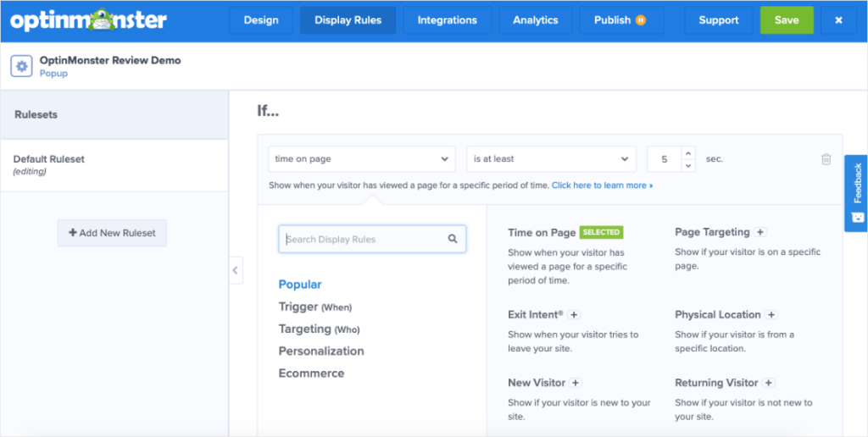Click the New Visitor rule title
Image resolution: width=868 pixels, height=437 pixels.
537,383
